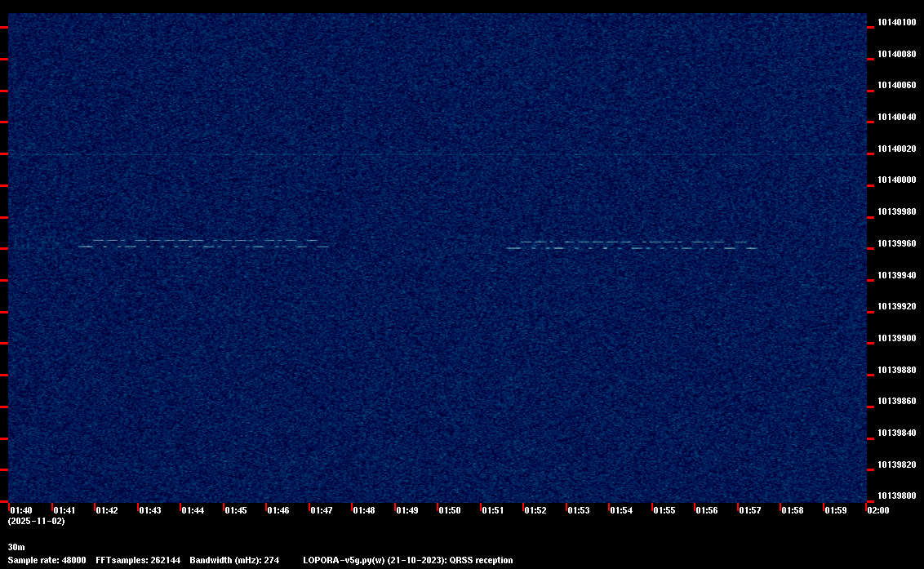
Task: Click the 01:53 time label
Action: (x=578, y=510)
